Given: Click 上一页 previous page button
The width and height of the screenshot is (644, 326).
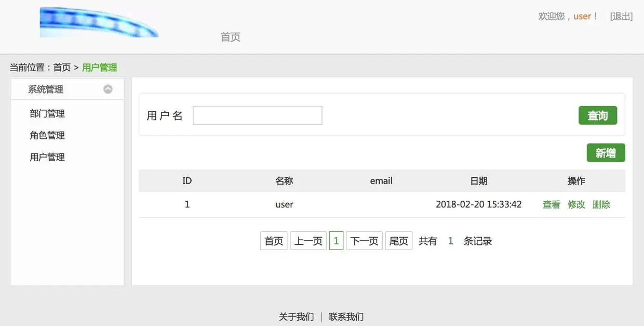Looking at the screenshot, I should coord(308,240).
